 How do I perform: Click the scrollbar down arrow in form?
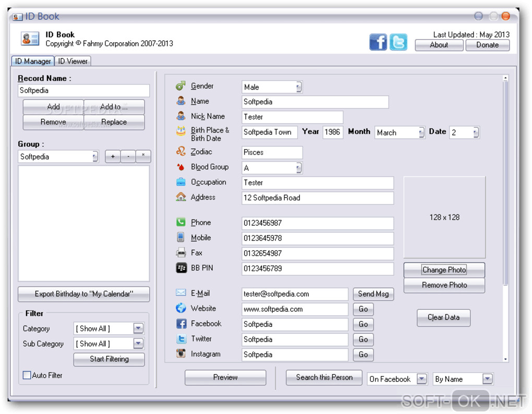point(505,359)
